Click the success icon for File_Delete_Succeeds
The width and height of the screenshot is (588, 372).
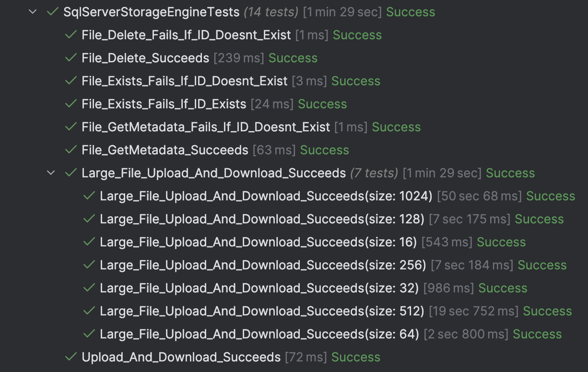70,58
